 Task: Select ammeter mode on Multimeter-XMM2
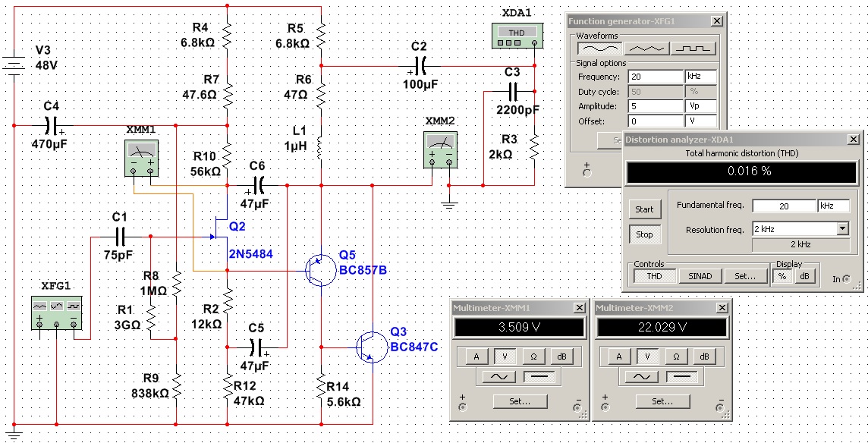[619, 357]
